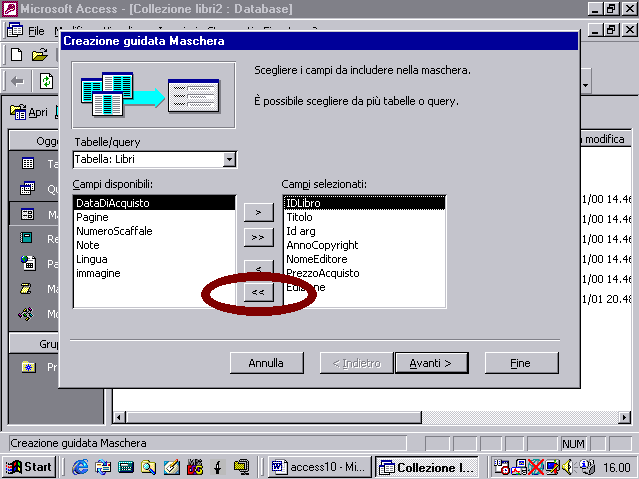Screen dimensions: 639x479
Task: Click the << remove all fields button
Action: [x=258, y=292]
